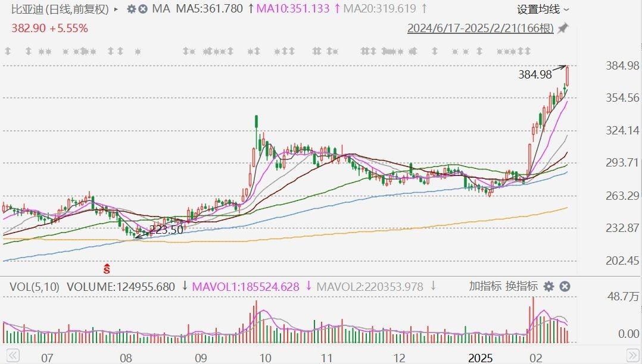Click 换指标 to switch indicator

522,286
